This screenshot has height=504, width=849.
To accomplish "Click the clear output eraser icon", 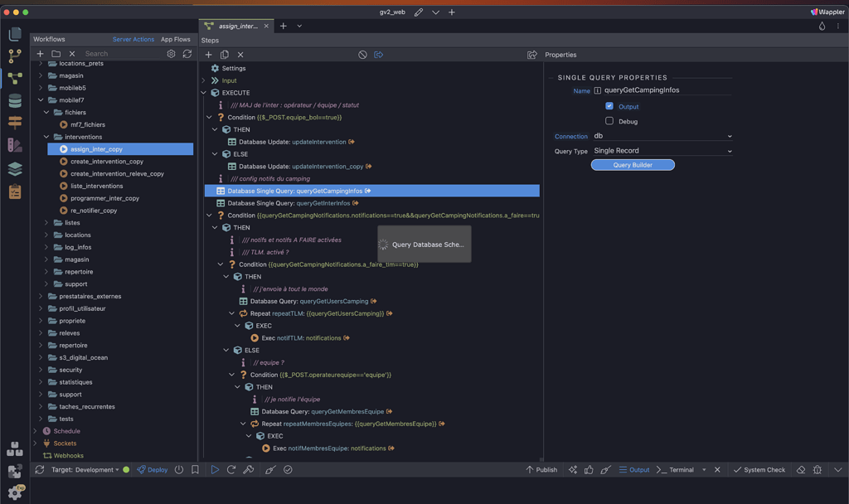I will coord(800,470).
